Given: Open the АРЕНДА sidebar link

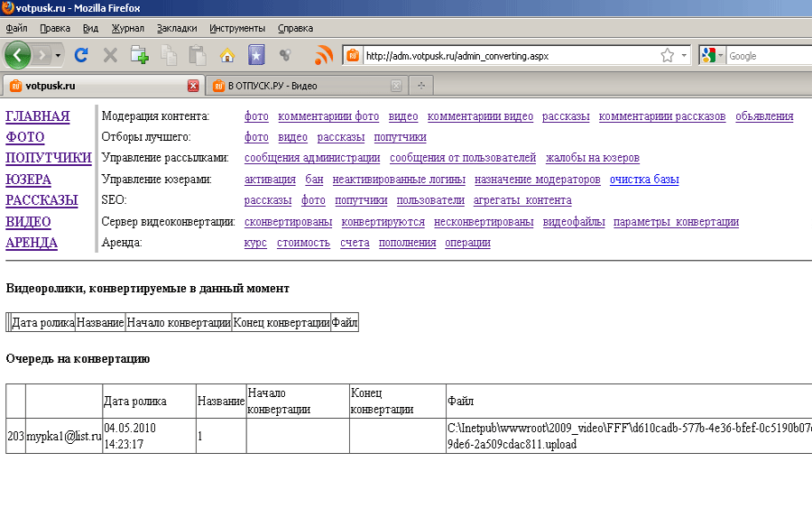Looking at the screenshot, I should [x=31, y=243].
